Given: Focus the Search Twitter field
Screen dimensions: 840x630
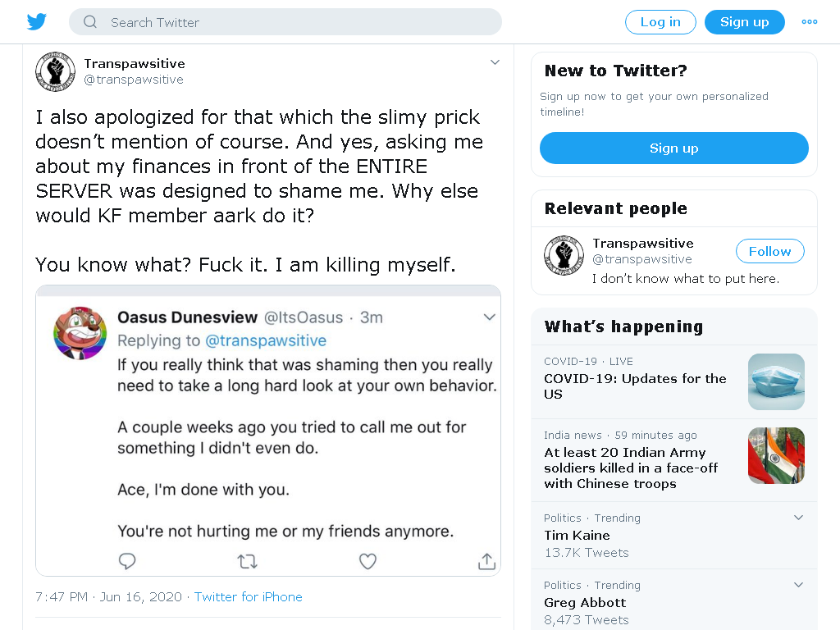Looking at the screenshot, I should 285,22.
